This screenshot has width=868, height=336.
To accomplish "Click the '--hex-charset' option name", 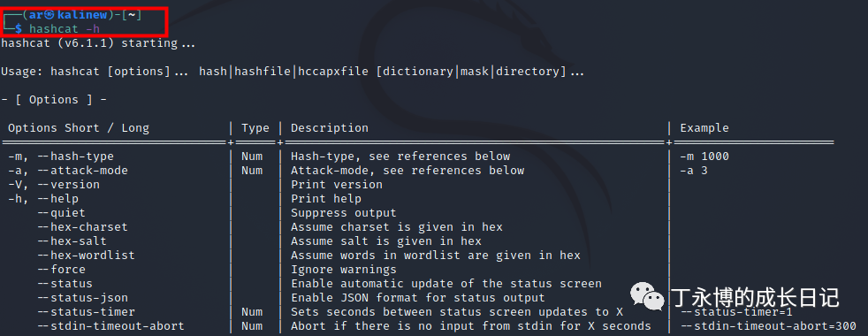I will point(82,227).
